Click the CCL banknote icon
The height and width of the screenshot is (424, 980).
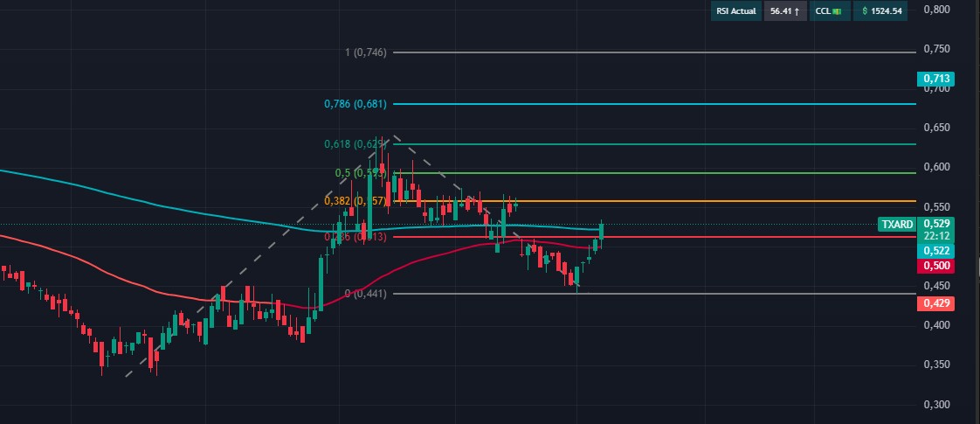[837, 11]
